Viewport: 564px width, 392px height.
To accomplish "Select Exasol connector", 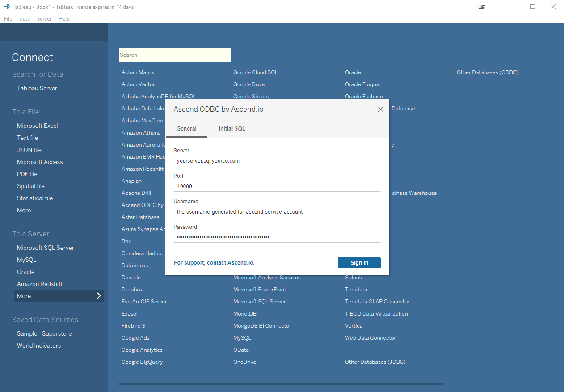I will point(130,314).
